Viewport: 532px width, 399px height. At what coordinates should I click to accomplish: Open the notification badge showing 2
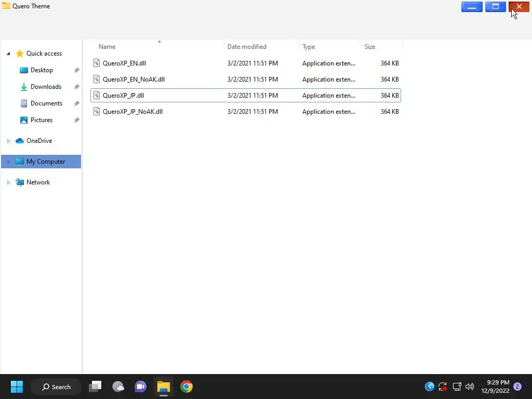(517, 387)
